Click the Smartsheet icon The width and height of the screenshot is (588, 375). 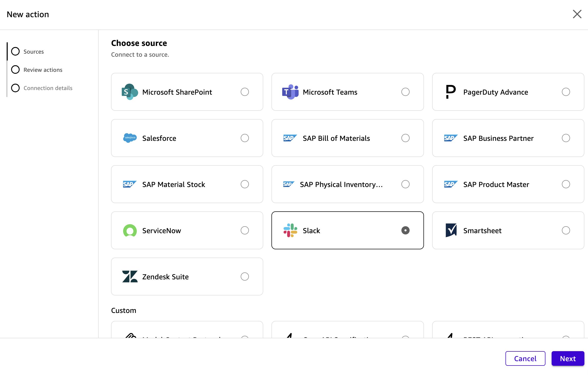[450, 230]
